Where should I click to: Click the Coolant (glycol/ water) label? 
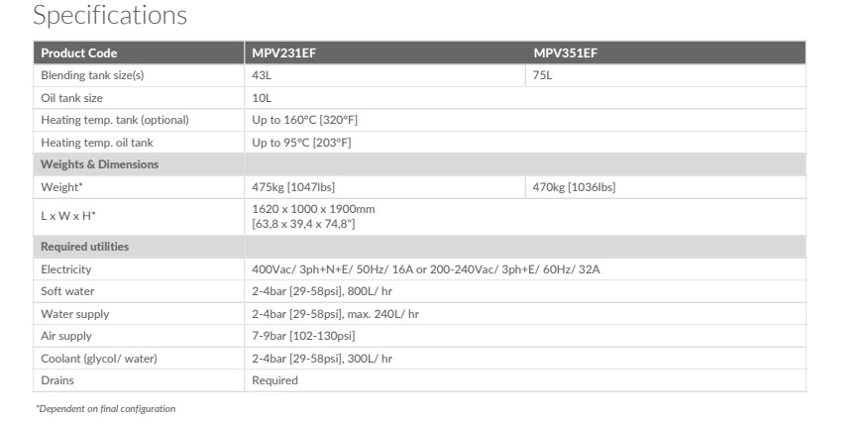point(98,358)
